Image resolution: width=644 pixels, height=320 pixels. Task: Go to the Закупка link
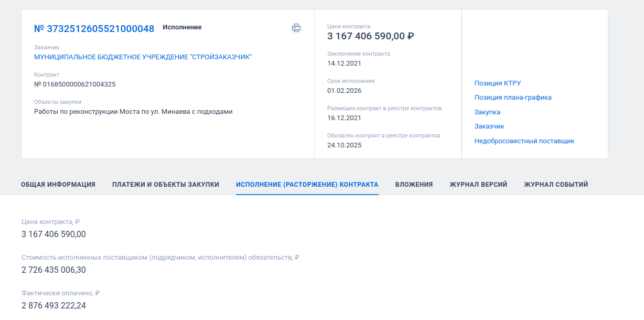point(487,112)
